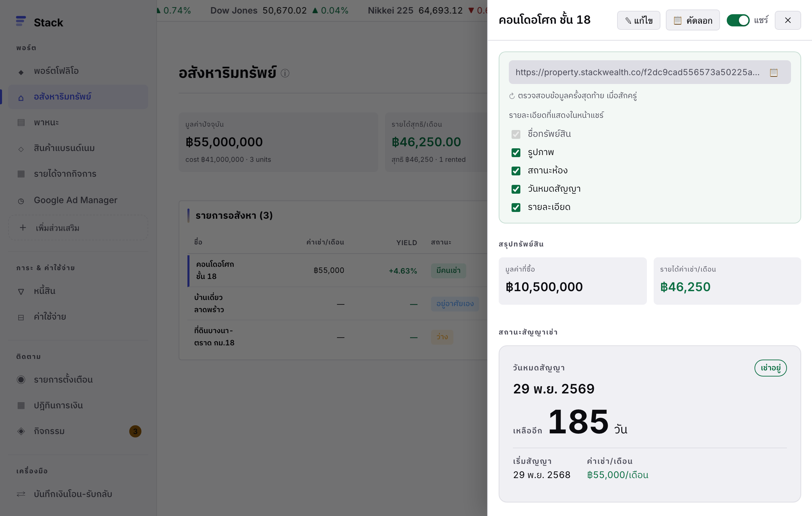Click the กิจกรรม badge showing 3
The width and height of the screenshot is (812, 516).
pos(135,431)
